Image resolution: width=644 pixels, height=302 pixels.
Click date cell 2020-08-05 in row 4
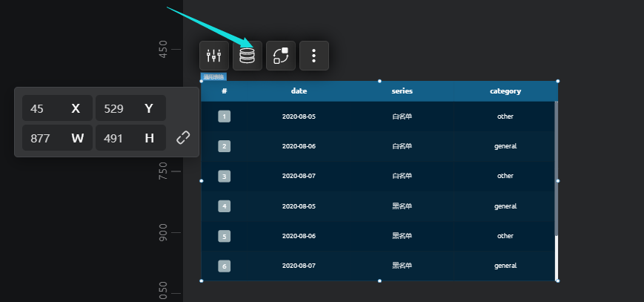pos(299,206)
